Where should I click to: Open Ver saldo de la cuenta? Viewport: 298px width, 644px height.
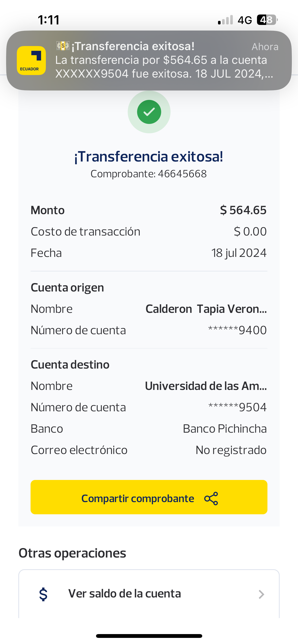click(x=125, y=594)
